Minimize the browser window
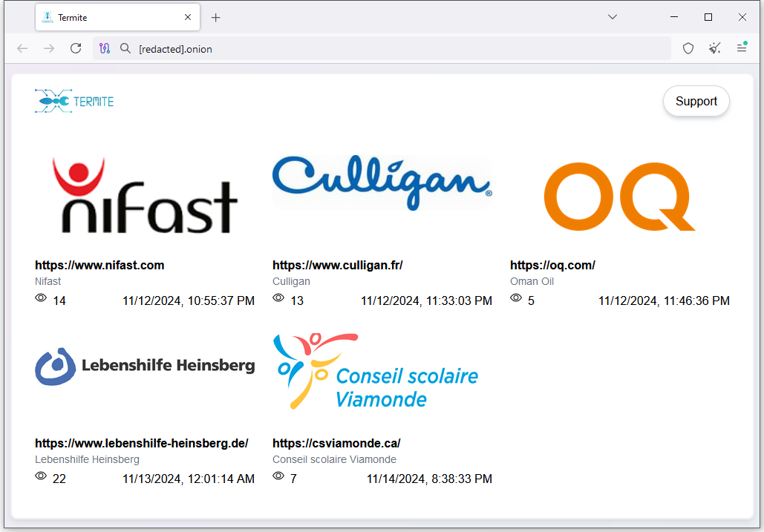 pos(674,17)
